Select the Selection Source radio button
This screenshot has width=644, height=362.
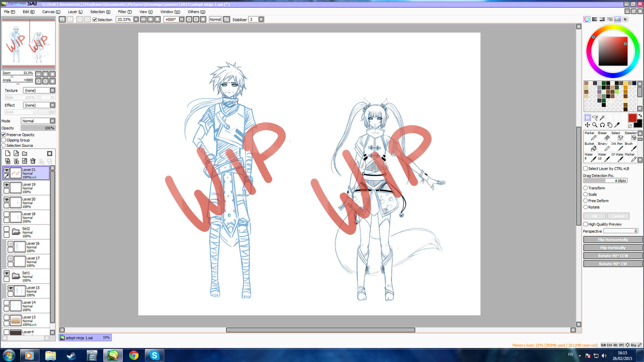(x=4, y=146)
